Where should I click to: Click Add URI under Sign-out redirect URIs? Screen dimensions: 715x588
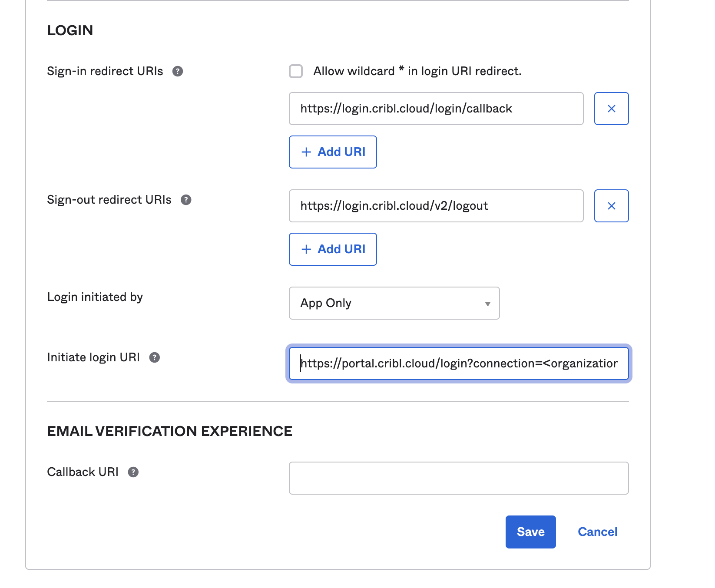pos(332,249)
